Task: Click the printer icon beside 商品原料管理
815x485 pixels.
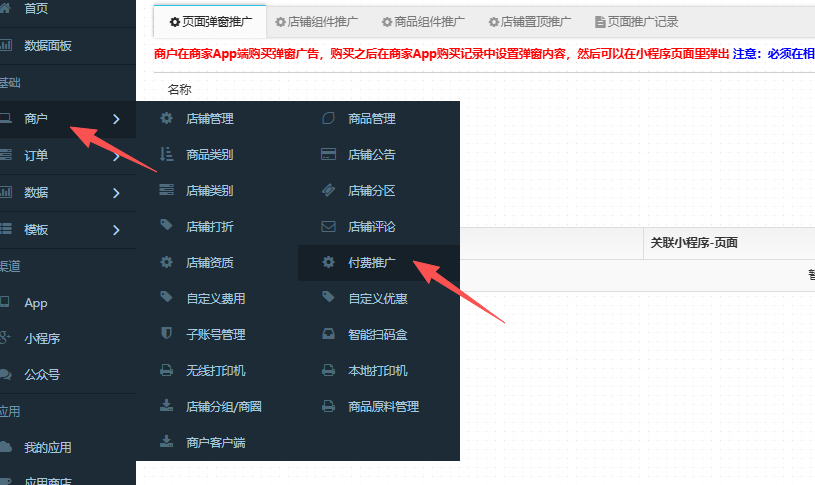Action: click(x=328, y=406)
